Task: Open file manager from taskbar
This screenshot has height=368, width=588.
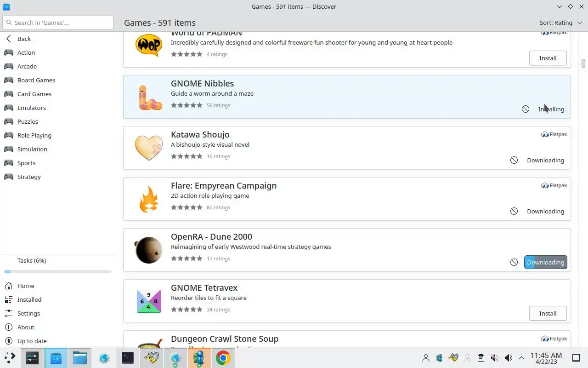Action: (80, 357)
